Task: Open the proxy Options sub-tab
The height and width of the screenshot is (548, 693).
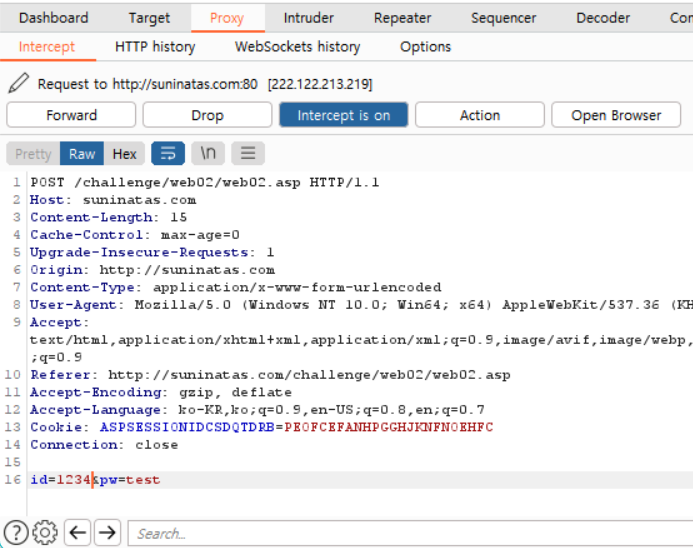Action: click(x=426, y=47)
